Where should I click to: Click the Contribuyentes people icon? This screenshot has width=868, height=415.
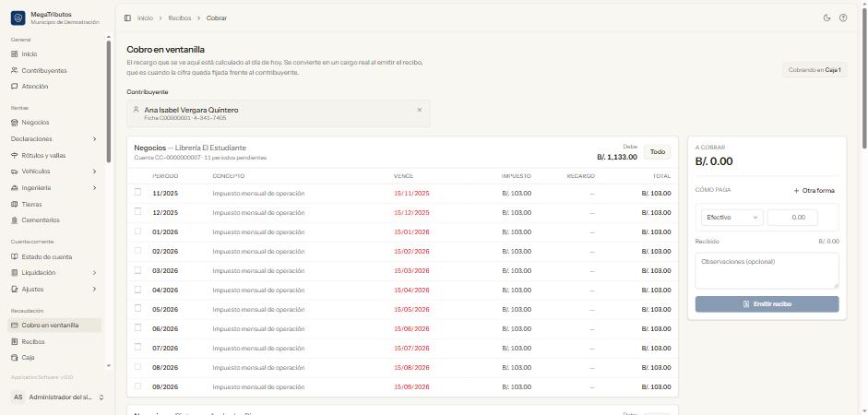coord(15,71)
